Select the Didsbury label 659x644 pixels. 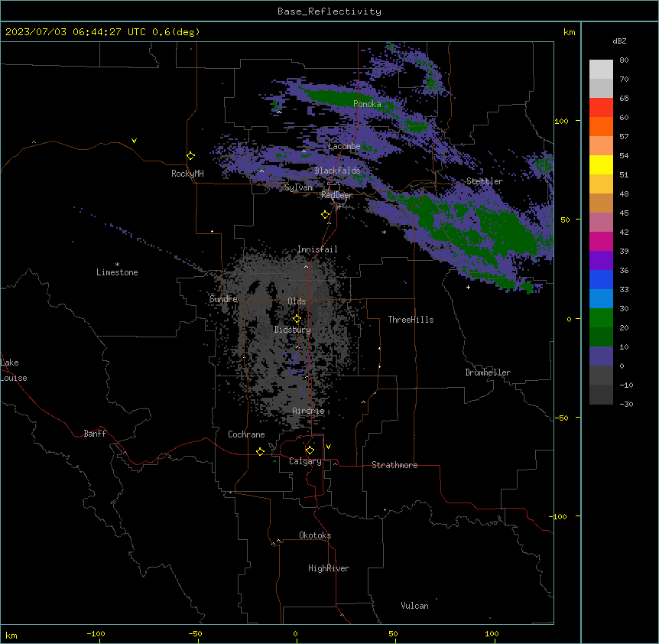293,330
